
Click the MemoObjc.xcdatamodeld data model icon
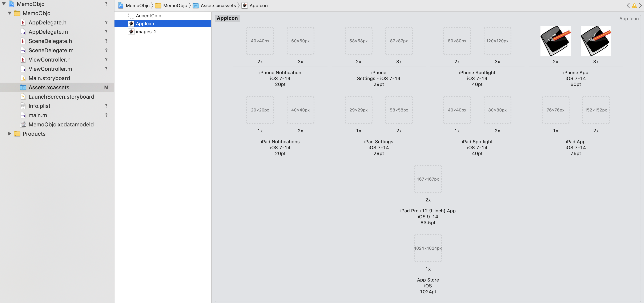23,124
